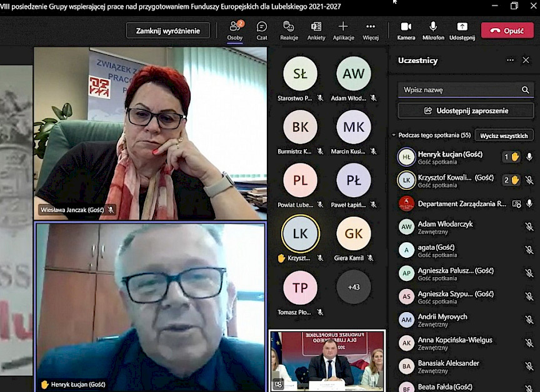Select the TP Tomasz Pło participant tile

point(300,293)
